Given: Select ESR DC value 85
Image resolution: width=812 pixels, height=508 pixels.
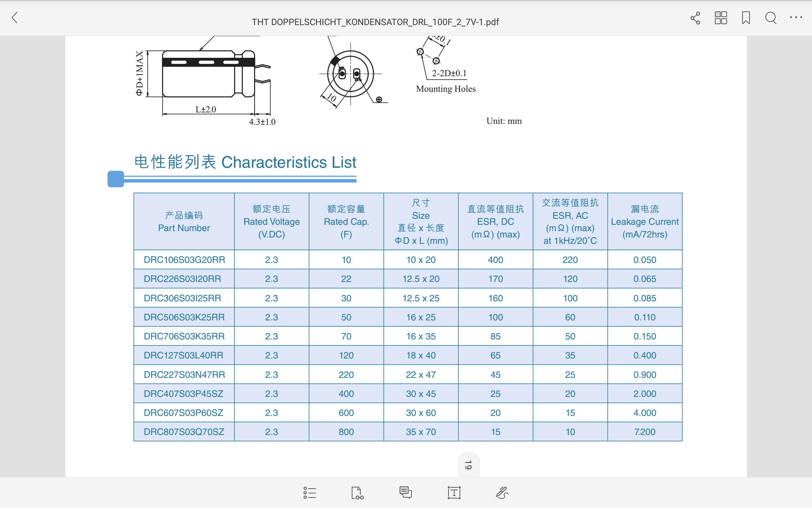Looking at the screenshot, I should coord(495,336).
